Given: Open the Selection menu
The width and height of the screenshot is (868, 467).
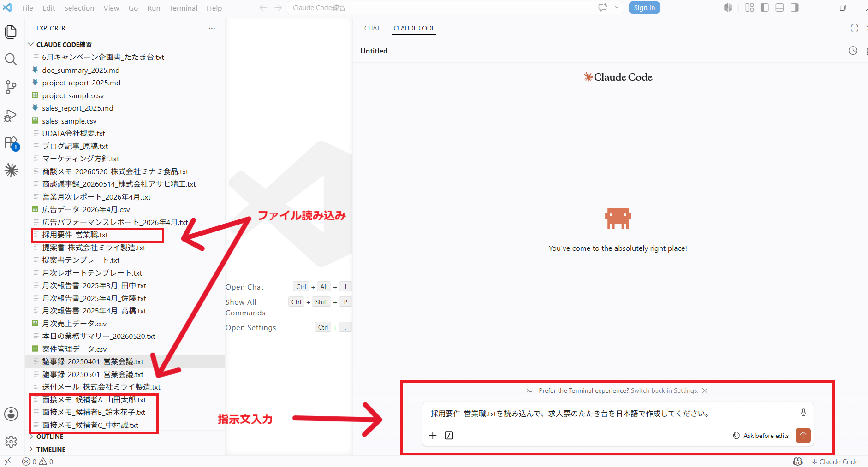Looking at the screenshot, I should click(x=79, y=8).
